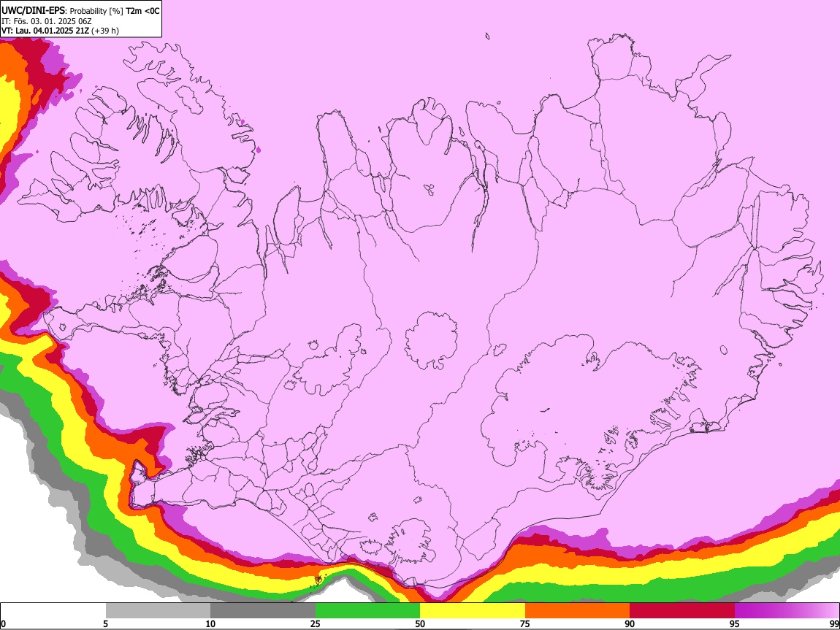Click the legend label '0'
This screenshot has height=630, width=840.
(x=3, y=623)
